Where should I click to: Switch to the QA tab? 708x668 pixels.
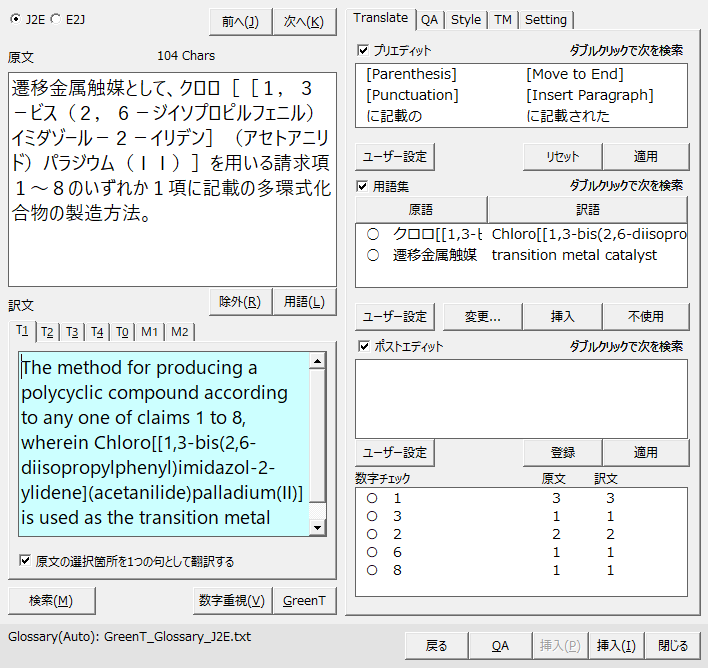pyautogui.click(x=429, y=19)
